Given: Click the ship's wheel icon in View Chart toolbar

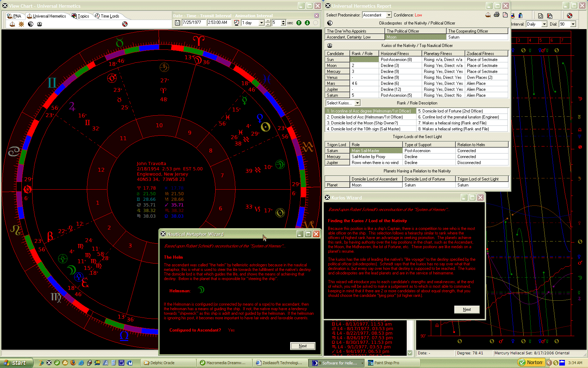Looking at the screenshot, I should [21, 24].
